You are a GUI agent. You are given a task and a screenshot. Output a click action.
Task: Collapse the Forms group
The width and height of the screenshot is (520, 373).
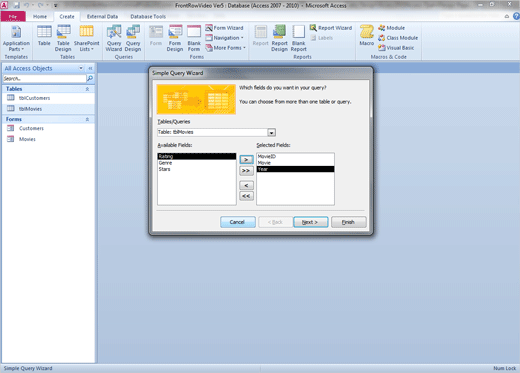87,119
